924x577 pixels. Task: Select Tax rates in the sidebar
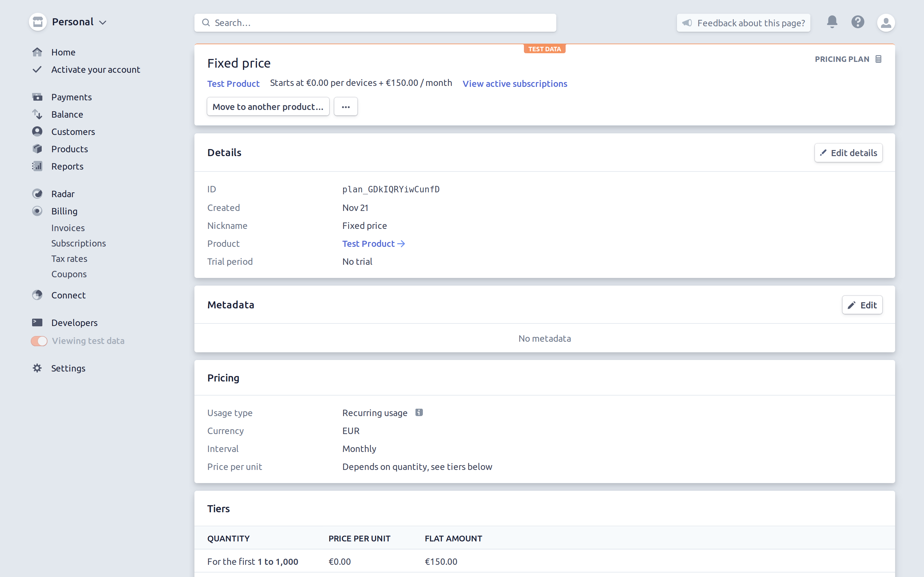point(69,258)
